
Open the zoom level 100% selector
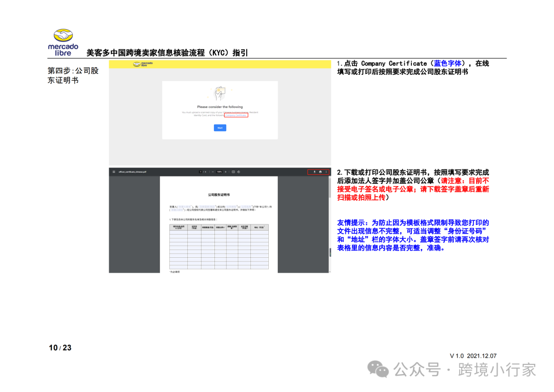point(219,172)
